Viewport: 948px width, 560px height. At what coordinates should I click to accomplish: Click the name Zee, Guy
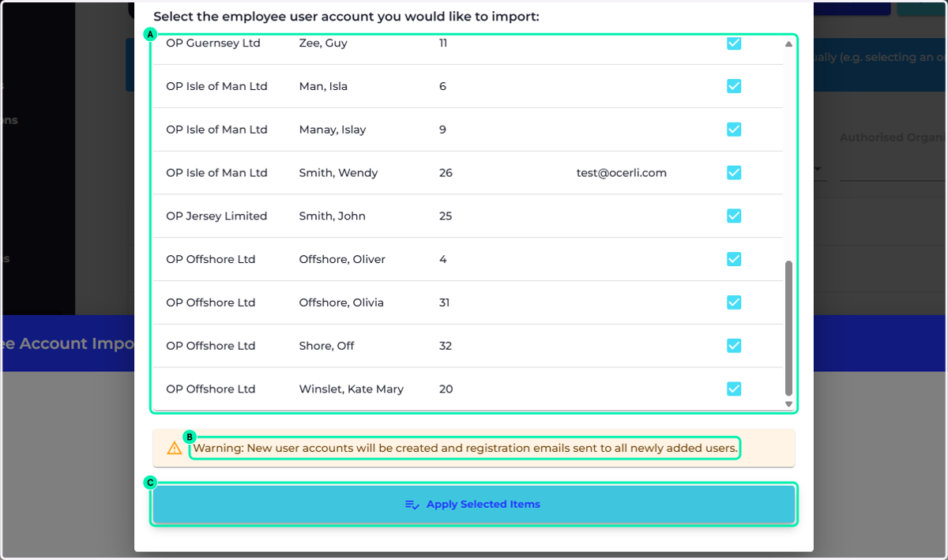(x=323, y=43)
